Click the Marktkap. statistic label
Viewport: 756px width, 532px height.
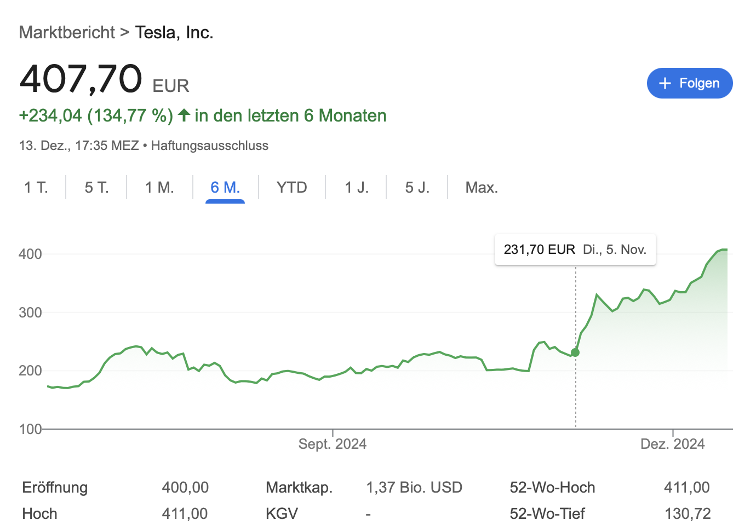(299, 487)
